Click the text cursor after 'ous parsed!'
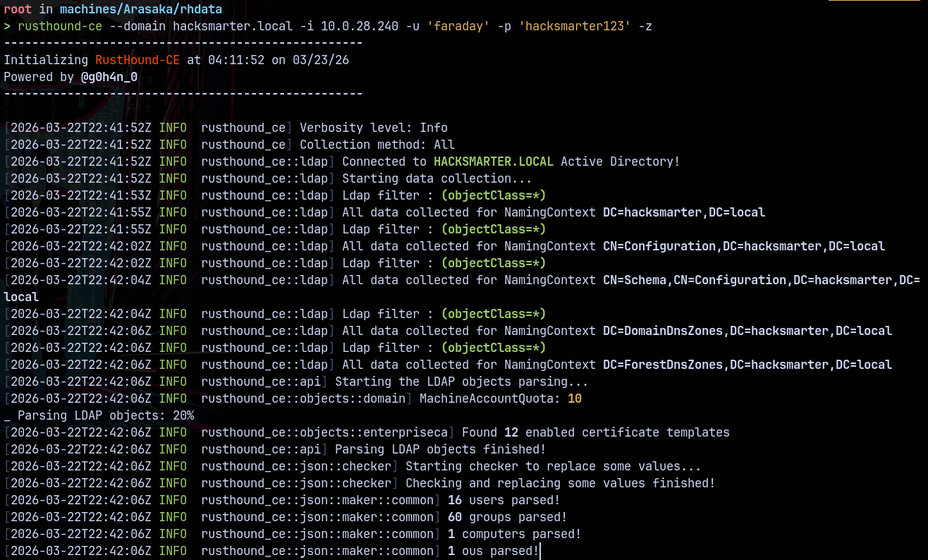 coord(541,551)
